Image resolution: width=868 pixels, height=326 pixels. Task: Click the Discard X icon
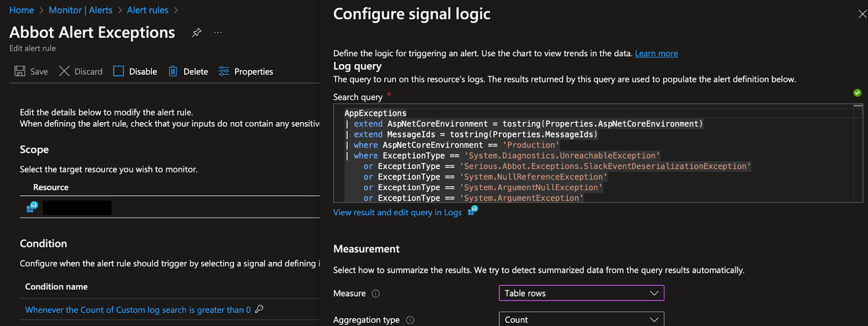(64, 71)
